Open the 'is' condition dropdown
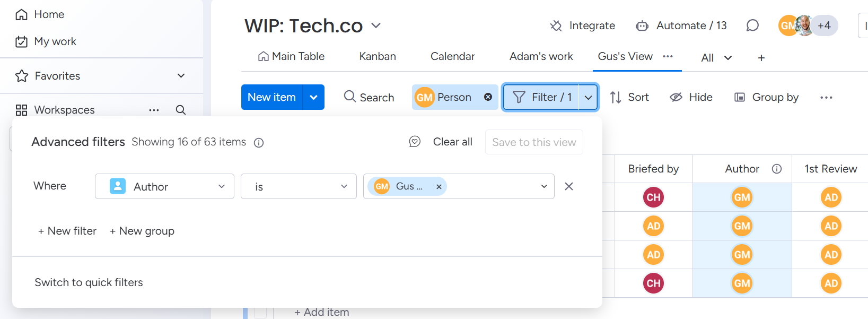 299,186
